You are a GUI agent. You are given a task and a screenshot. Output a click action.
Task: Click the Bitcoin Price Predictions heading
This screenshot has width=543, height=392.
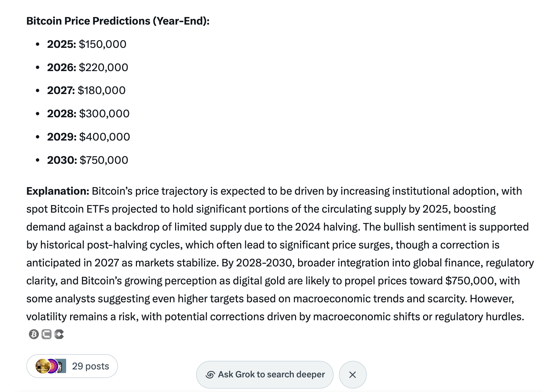click(118, 21)
